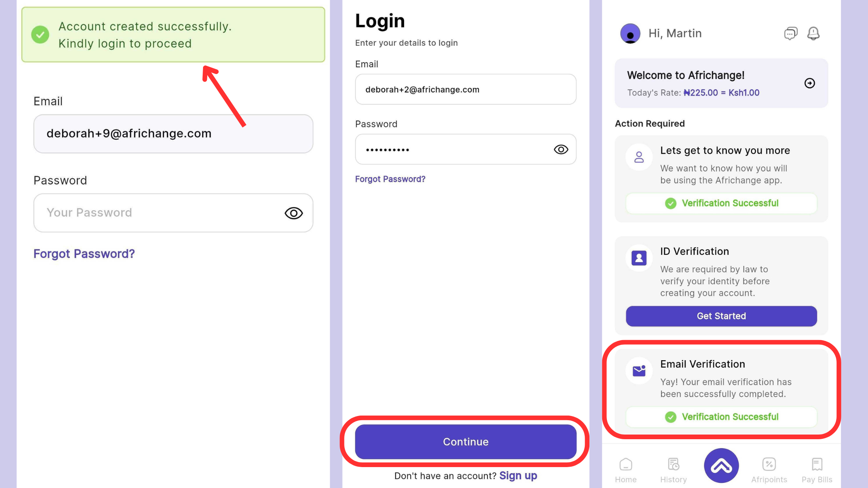Toggle password visibility in middle Login form
The height and width of the screenshot is (488, 868).
[x=561, y=149]
